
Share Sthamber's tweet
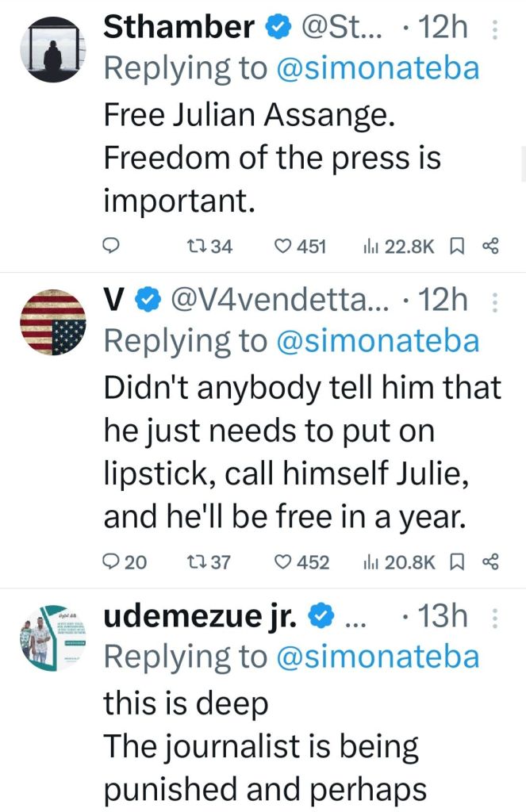(x=490, y=247)
